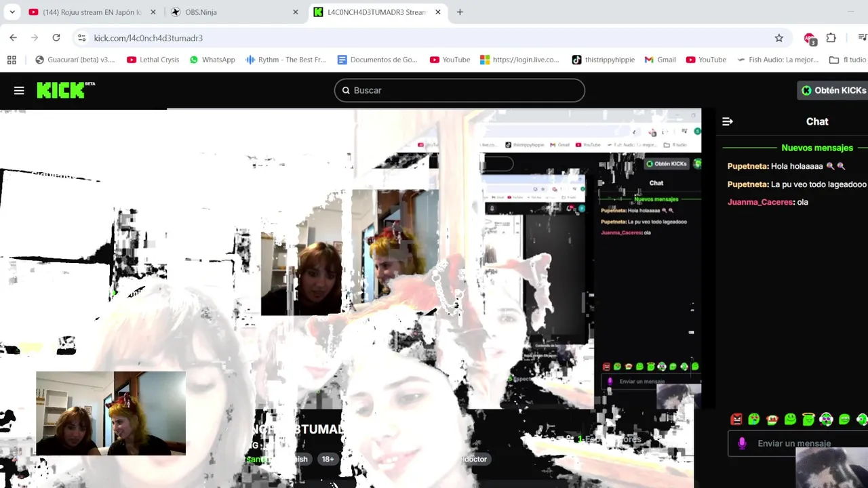View site information icon in address bar
Screen dimensions: 868x488
pyautogui.click(x=81, y=38)
